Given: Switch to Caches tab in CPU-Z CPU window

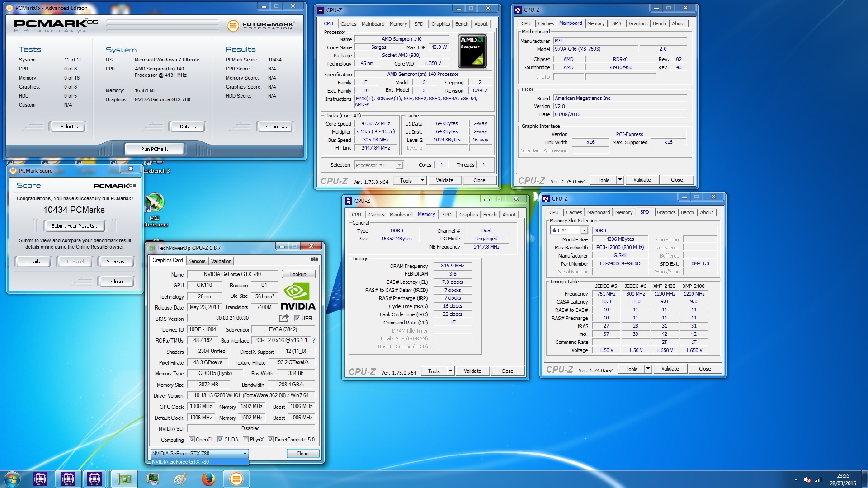Looking at the screenshot, I should pyautogui.click(x=348, y=24).
